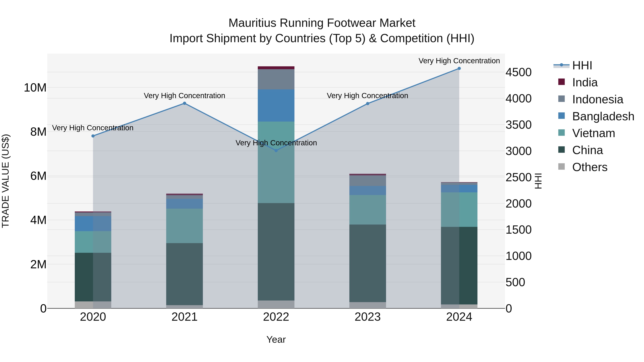Click the Year axis title
Screen dimensions: 644x362
(276, 339)
